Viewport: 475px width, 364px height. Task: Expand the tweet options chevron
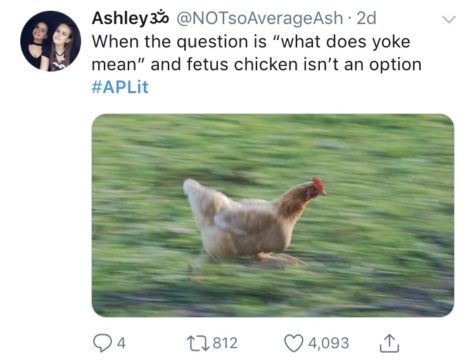(449, 19)
